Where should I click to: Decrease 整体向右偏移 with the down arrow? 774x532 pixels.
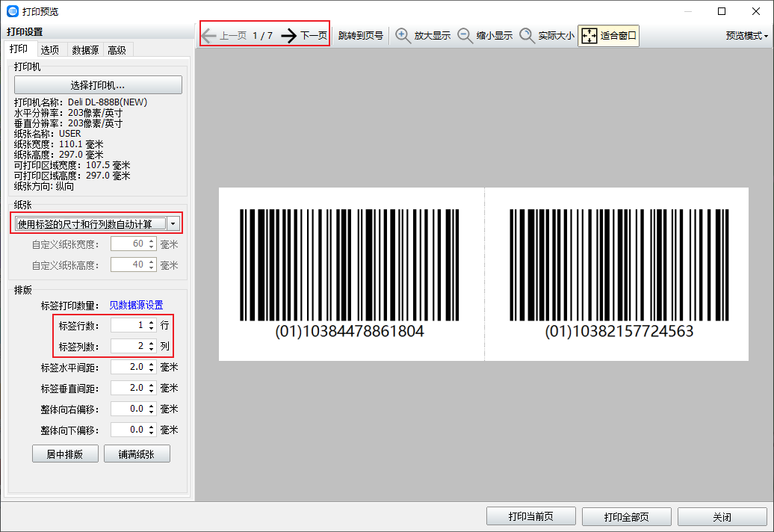[x=152, y=412]
